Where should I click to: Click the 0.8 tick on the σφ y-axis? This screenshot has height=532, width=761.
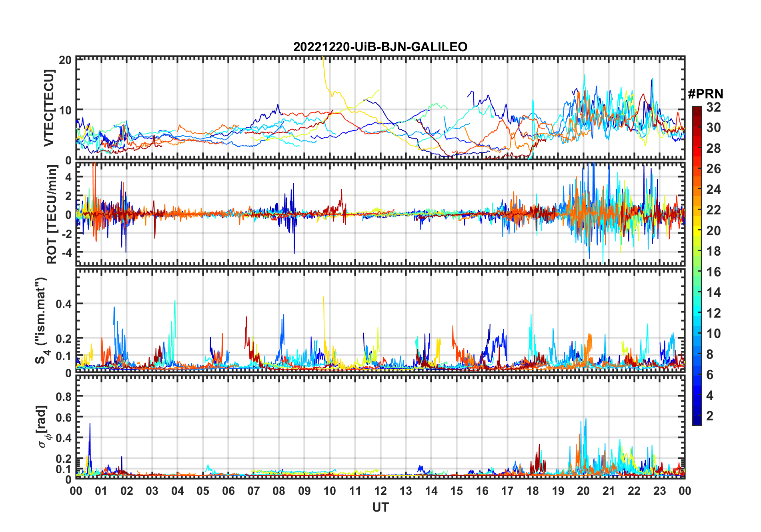pos(64,396)
